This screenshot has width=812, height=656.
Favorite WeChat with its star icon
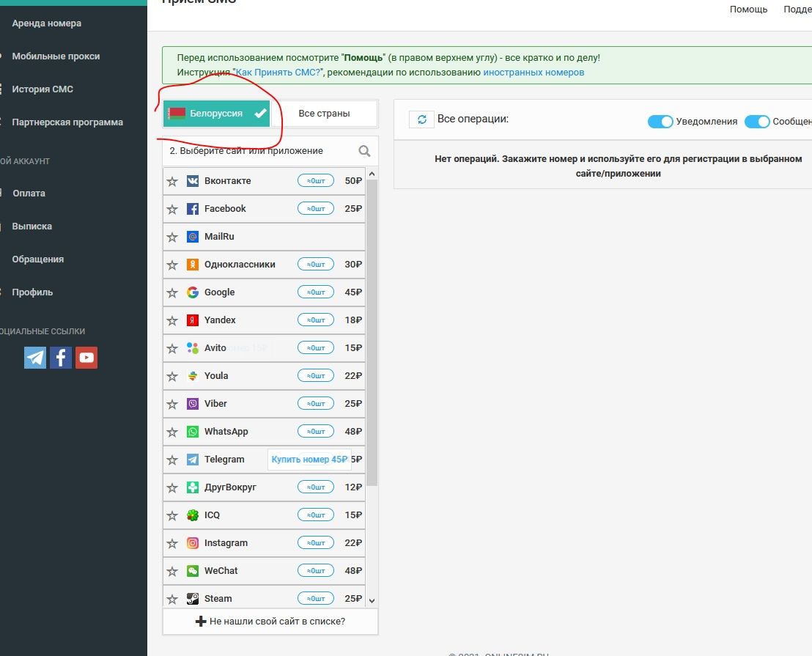[x=172, y=572]
